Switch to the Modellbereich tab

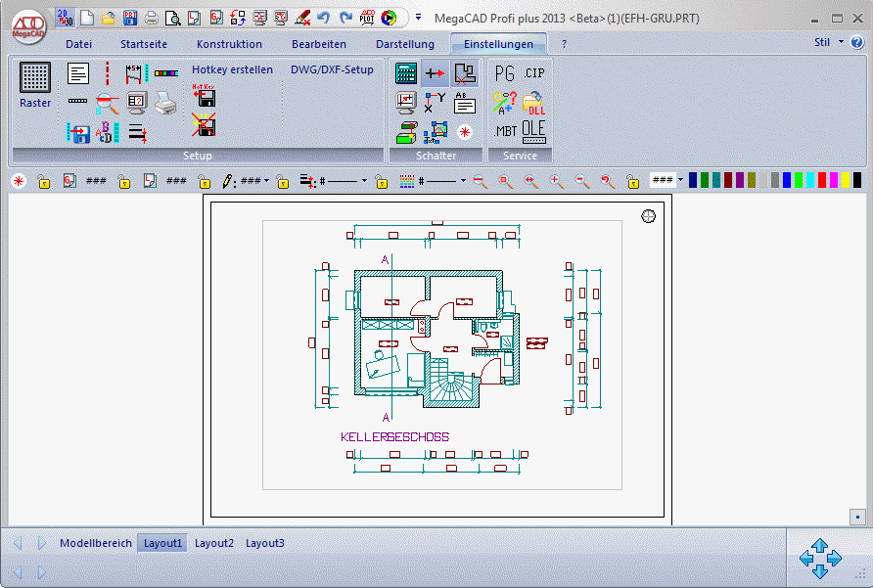pos(96,543)
